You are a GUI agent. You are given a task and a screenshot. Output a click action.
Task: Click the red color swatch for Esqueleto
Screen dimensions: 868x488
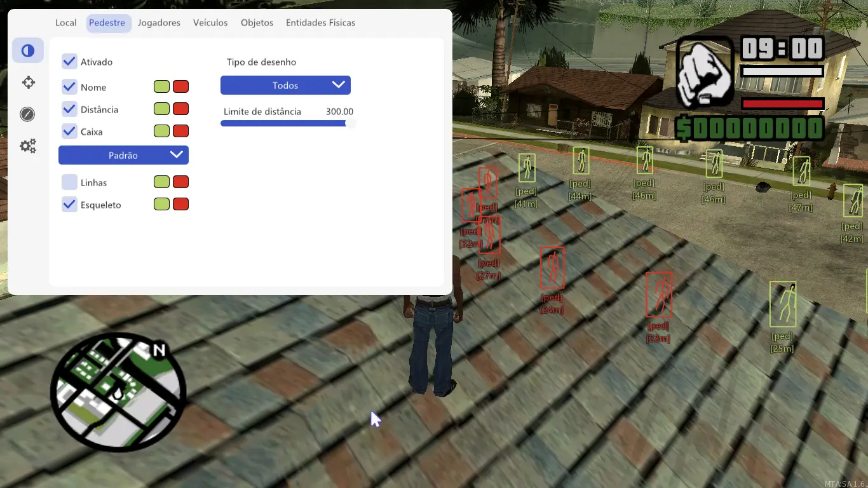point(181,205)
